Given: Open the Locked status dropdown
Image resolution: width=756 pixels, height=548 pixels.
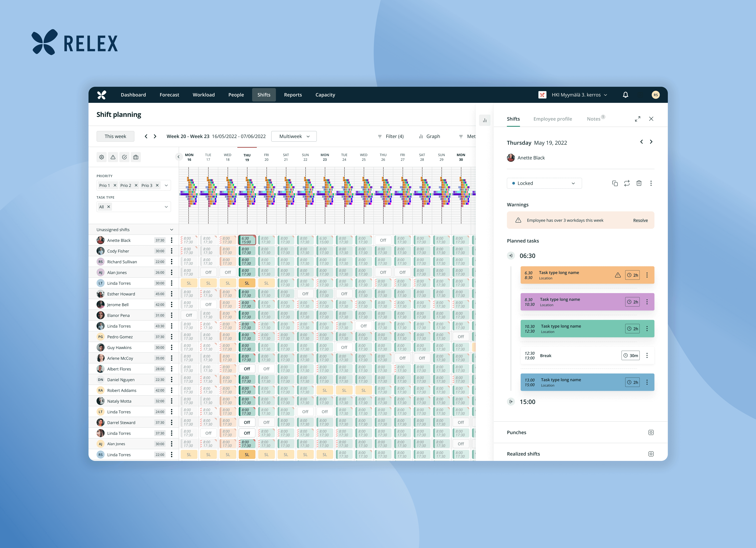Looking at the screenshot, I should pos(544,183).
